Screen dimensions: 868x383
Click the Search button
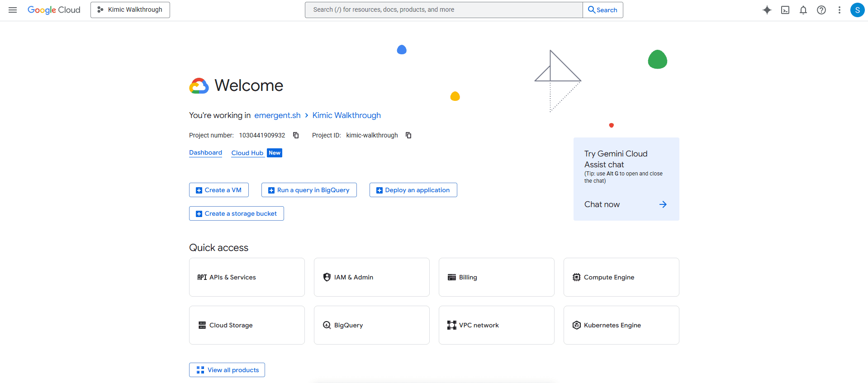(603, 10)
